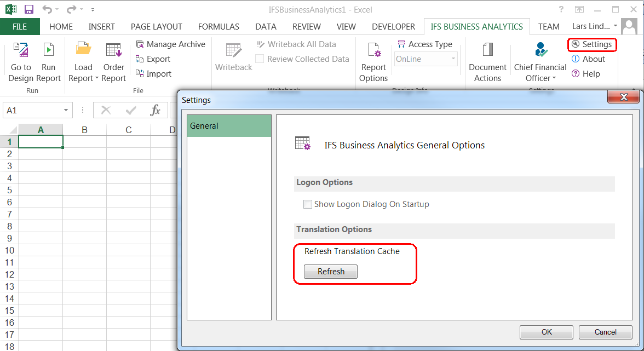
Task: Expand the Chief Financial Officer dropdown arrow
Action: tap(554, 78)
